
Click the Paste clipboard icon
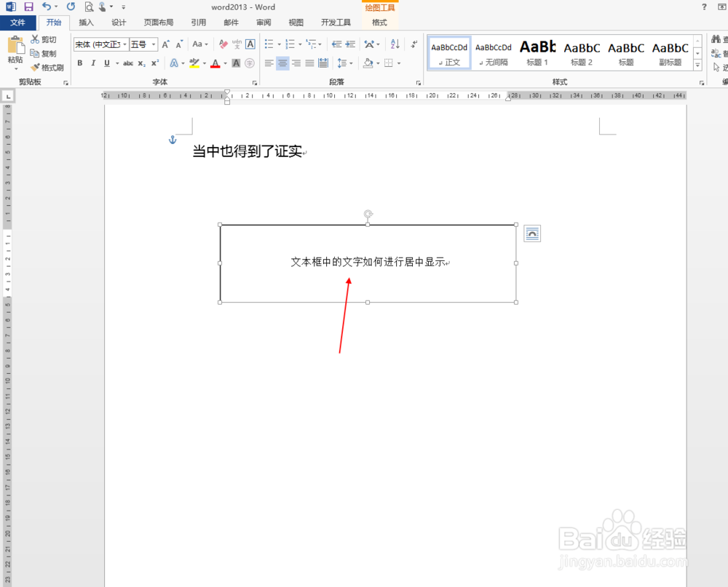click(x=16, y=46)
